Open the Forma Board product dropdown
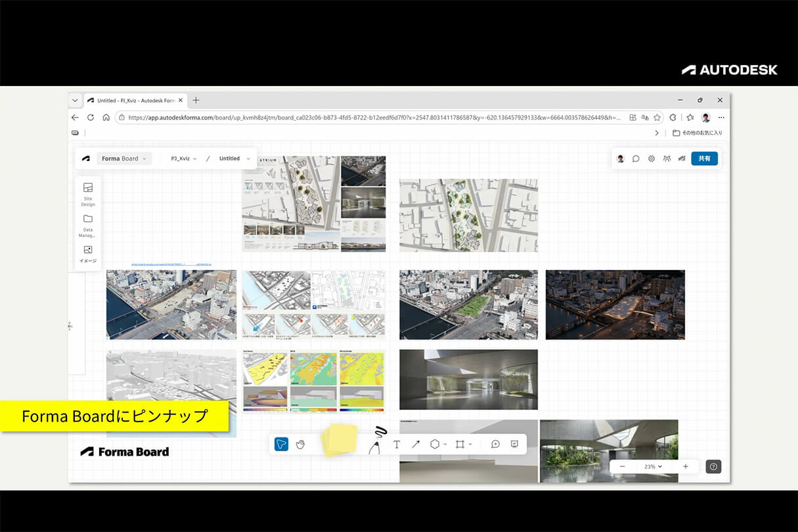 click(x=124, y=158)
